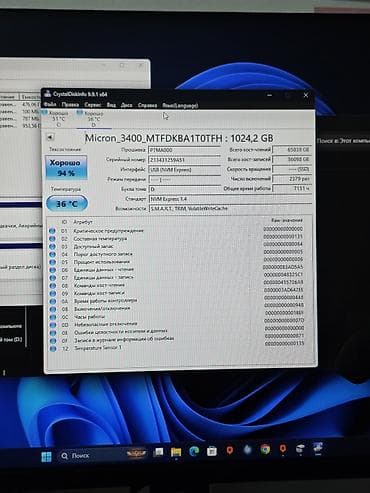
Task: Select the Критическое предупреждение attribute row
Action: point(177,230)
